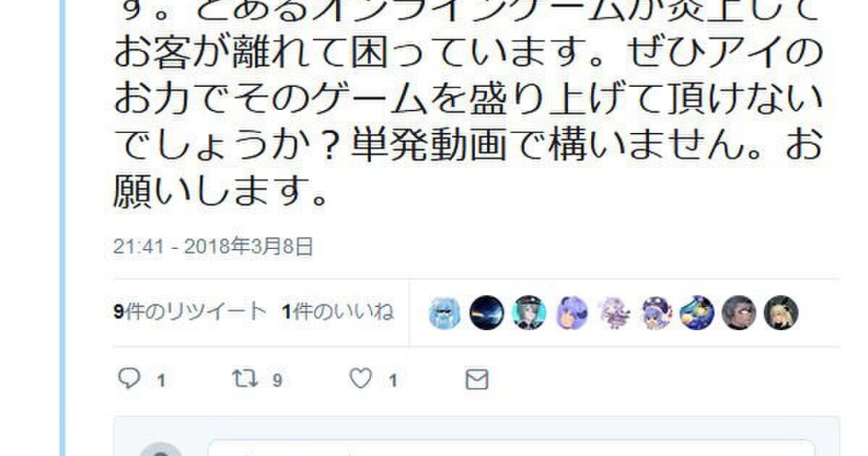Viewport: 868px width, 456px height.
Task: Like the tweet with heart icon
Action: 360,379
